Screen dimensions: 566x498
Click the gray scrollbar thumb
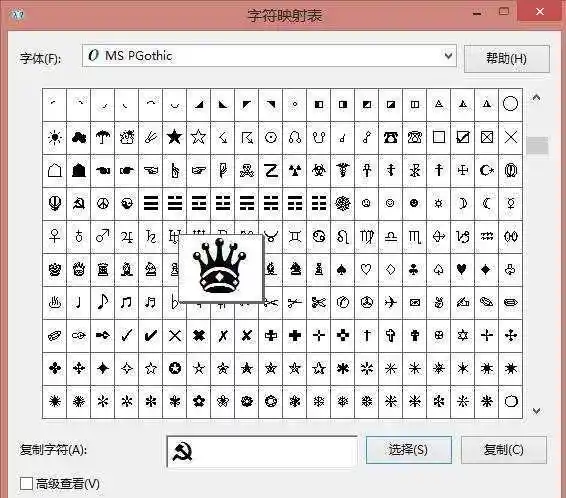pyautogui.click(x=537, y=145)
